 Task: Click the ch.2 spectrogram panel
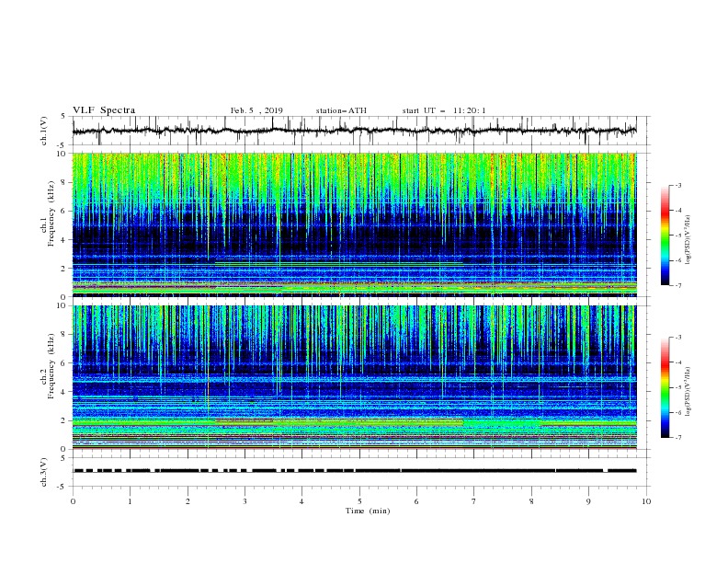pos(354,377)
